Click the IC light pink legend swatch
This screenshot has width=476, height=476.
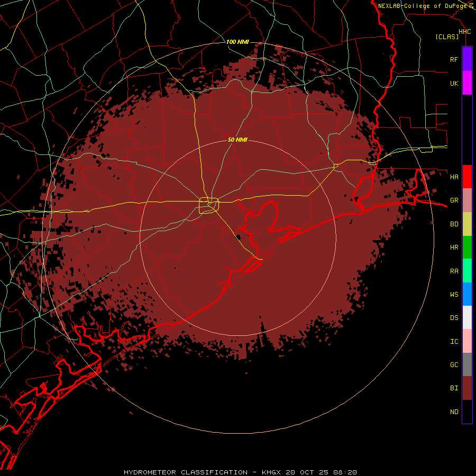467,341
